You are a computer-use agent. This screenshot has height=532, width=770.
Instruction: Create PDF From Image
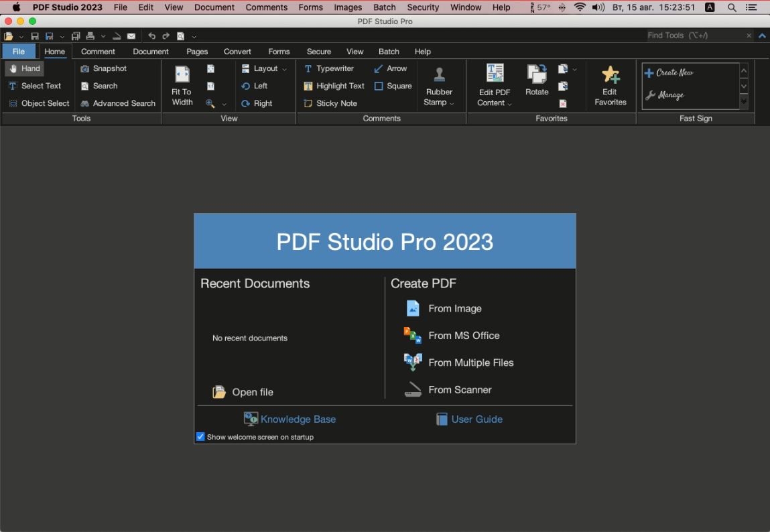click(444, 309)
